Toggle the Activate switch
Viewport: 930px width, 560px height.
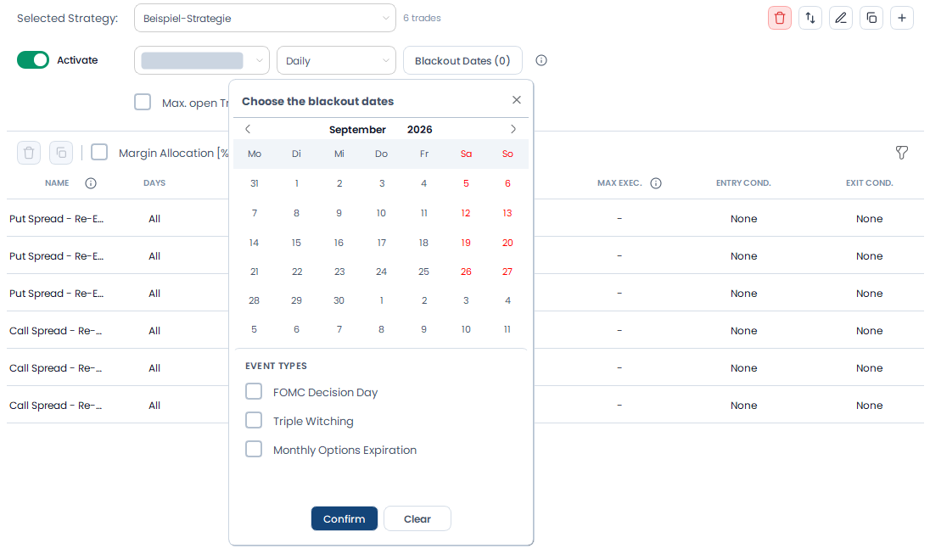[x=32, y=60]
